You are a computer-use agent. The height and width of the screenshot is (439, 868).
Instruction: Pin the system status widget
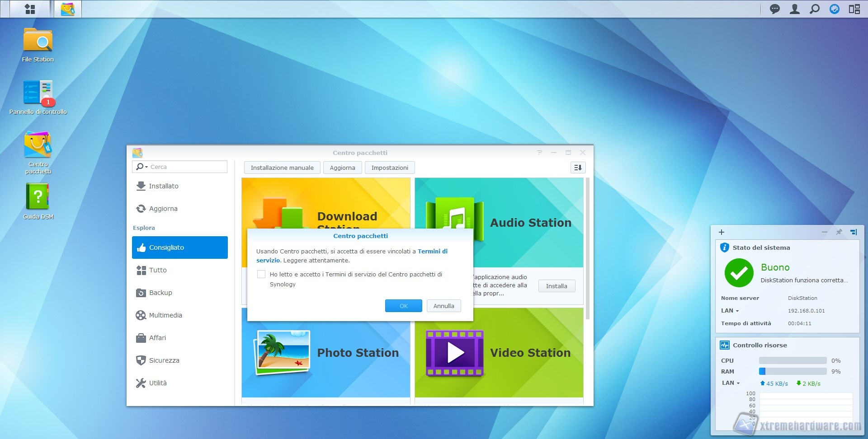pyautogui.click(x=839, y=232)
